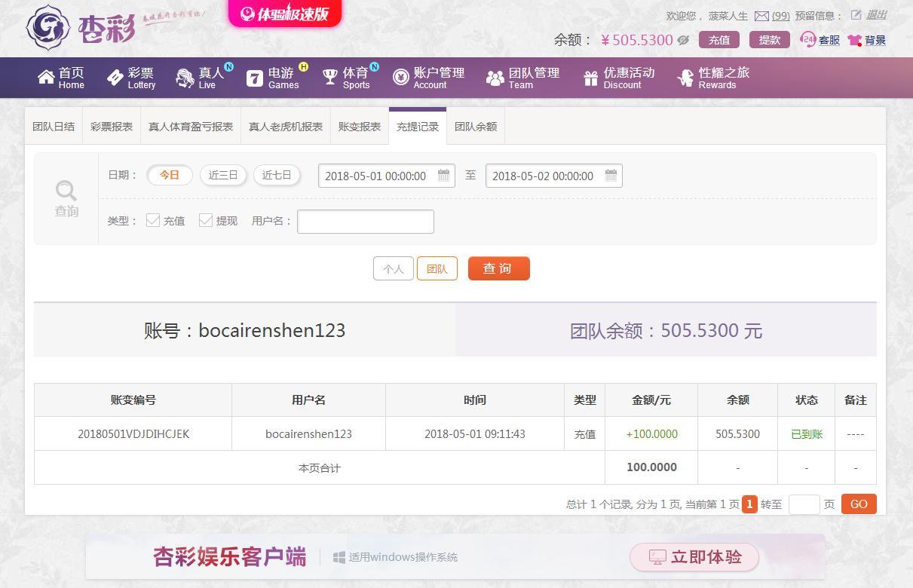Screen dimensions: 913x588
Task: Click the Windows logo icon in banner
Action: 339,557
